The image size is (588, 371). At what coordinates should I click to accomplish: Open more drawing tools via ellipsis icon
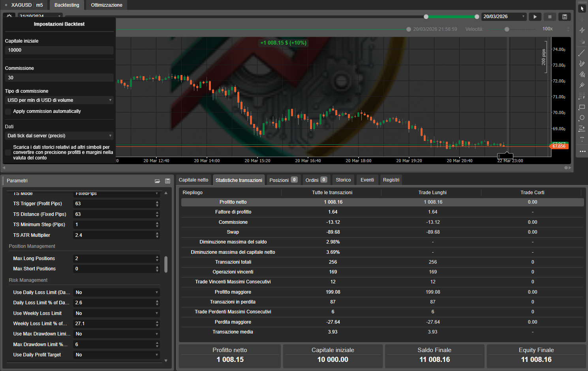coord(582,151)
